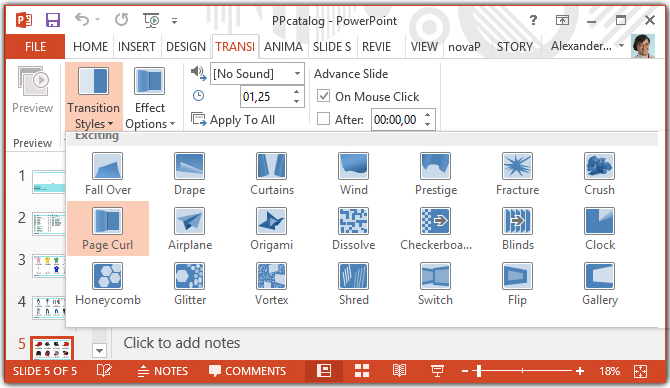Click the zoom slider handle
670x388 pixels.
point(479,371)
